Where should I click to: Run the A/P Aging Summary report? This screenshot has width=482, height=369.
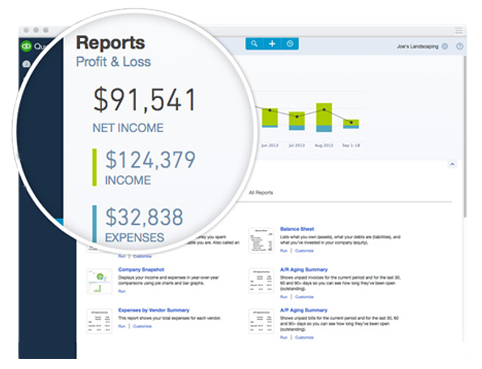(x=284, y=337)
